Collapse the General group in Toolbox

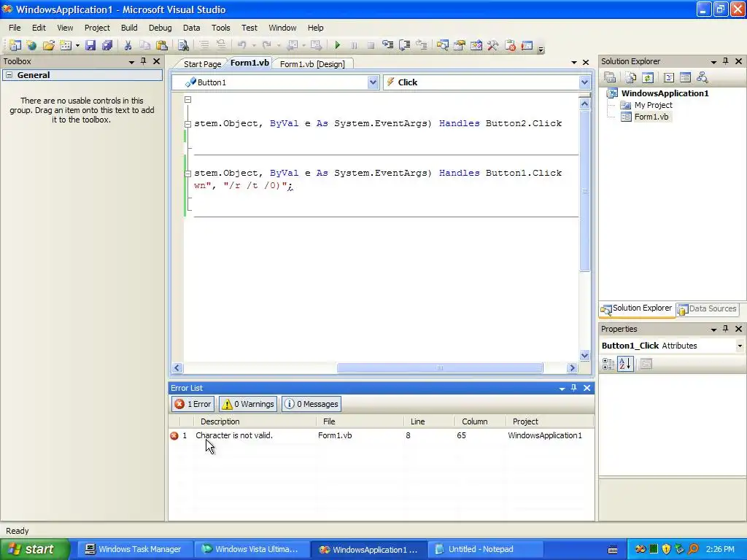(x=9, y=75)
